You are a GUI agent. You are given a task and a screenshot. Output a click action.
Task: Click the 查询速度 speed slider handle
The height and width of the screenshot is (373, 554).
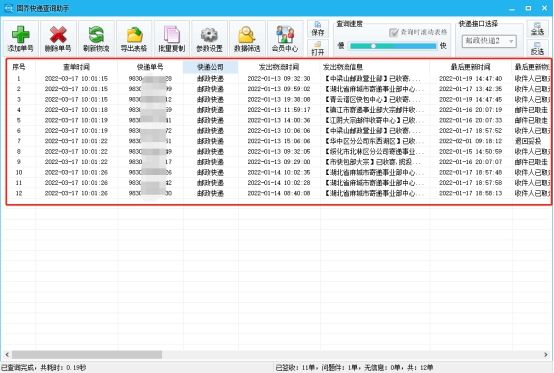[373, 46]
